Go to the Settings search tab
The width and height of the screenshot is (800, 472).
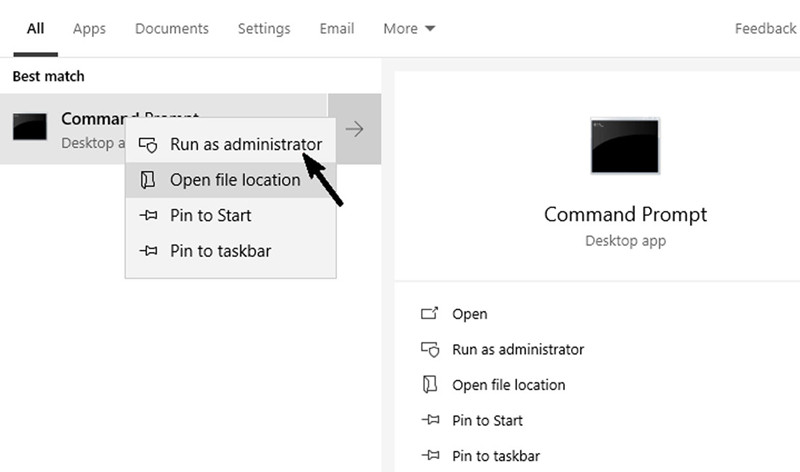pos(264,29)
